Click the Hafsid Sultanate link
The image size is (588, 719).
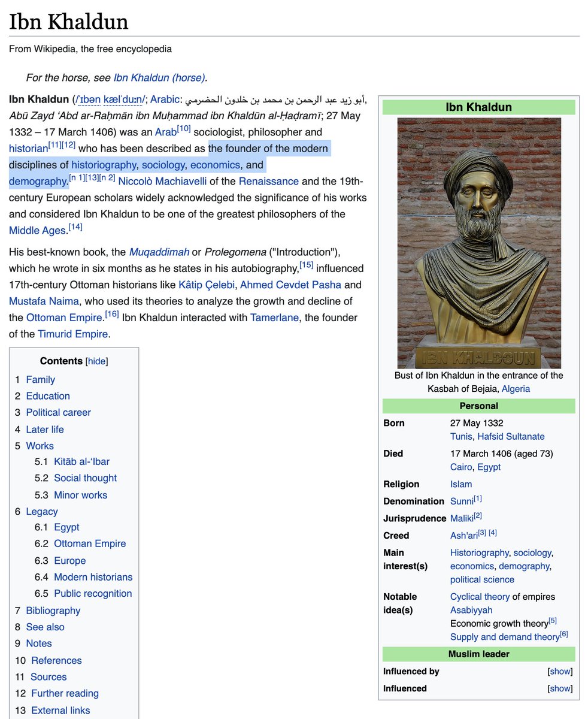point(511,436)
